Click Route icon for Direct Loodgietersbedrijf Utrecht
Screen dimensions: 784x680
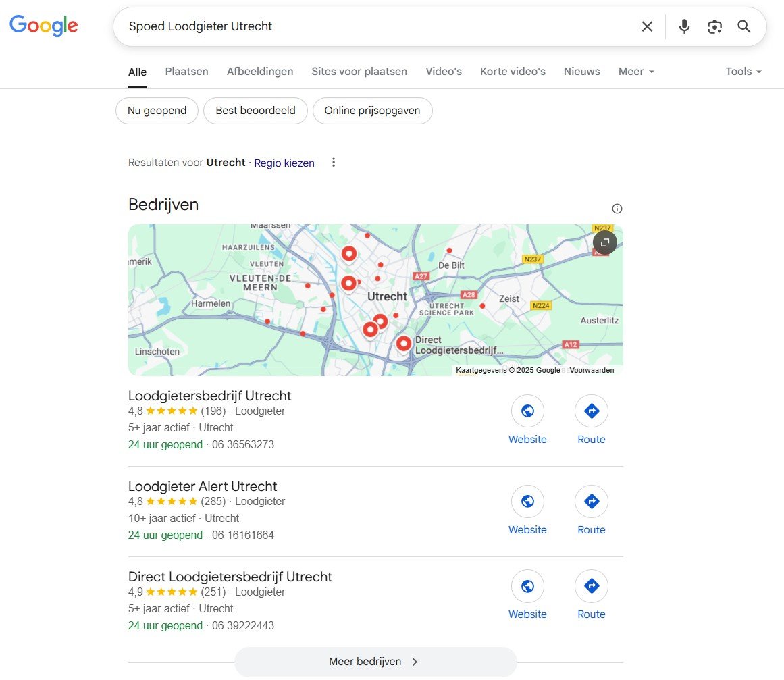tap(592, 586)
